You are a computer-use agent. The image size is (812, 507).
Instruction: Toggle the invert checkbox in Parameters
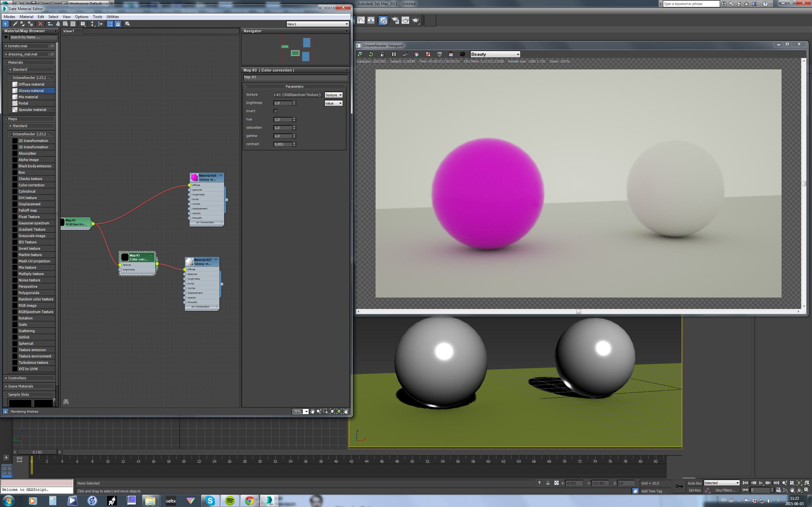click(275, 111)
